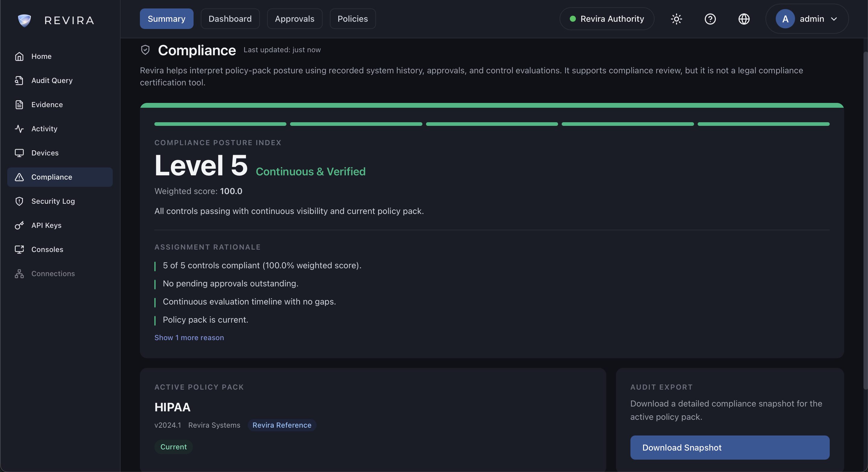
Task: Open API Keys page
Action: (x=60, y=225)
